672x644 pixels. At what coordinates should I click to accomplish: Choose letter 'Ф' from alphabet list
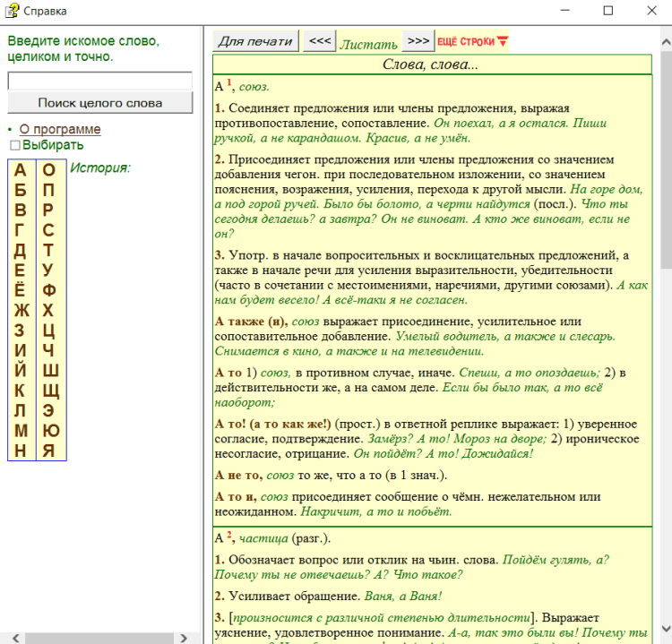tap(49, 290)
